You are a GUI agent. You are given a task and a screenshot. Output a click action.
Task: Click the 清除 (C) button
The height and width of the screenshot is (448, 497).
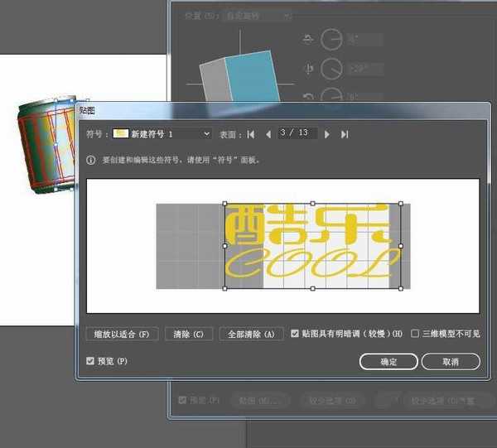point(189,334)
